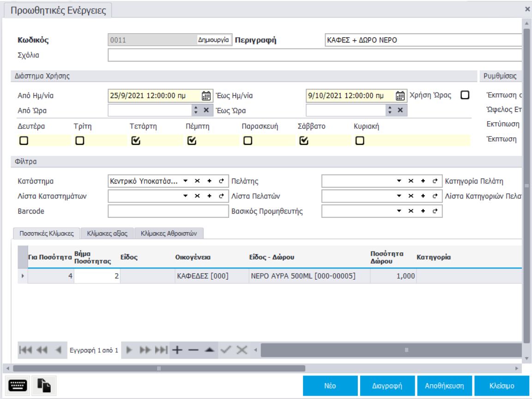Click into the Barcode input field

[168, 211]
